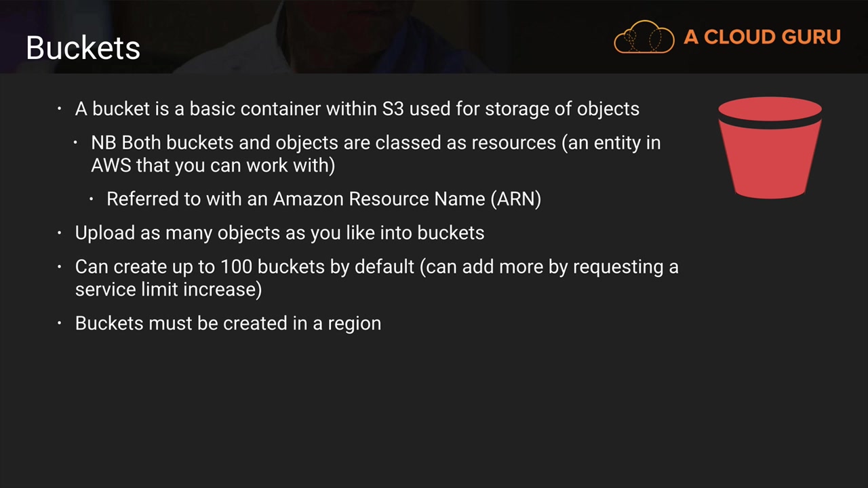
Task: Click 'Buckets must be created in a region'
Action: click(228, 323)
